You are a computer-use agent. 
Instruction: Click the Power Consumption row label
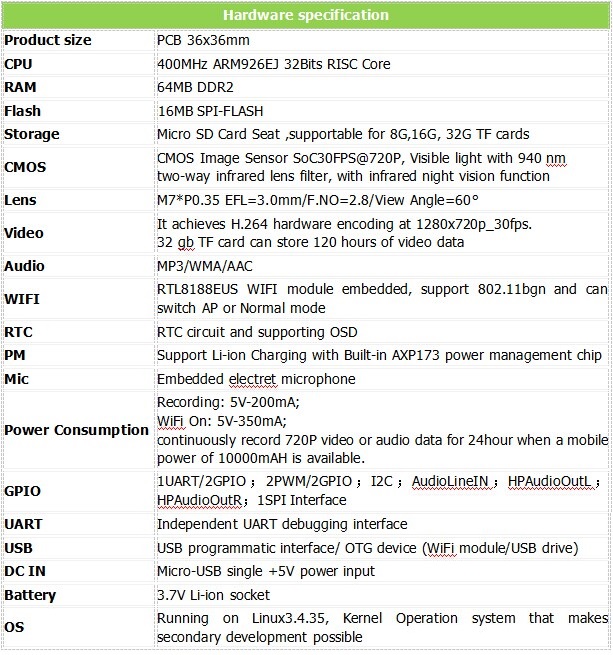click(x=76, y=430)
